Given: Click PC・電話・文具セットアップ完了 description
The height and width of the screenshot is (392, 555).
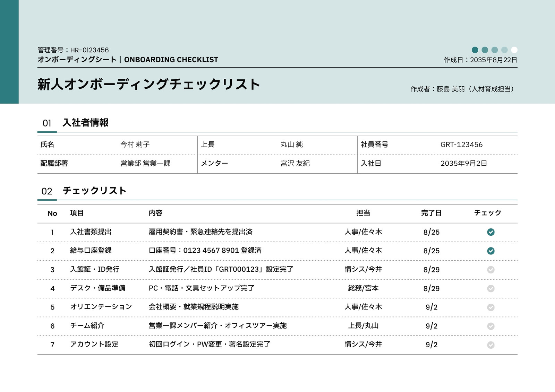Looking at the screenshot, I should tap(202, 288).
